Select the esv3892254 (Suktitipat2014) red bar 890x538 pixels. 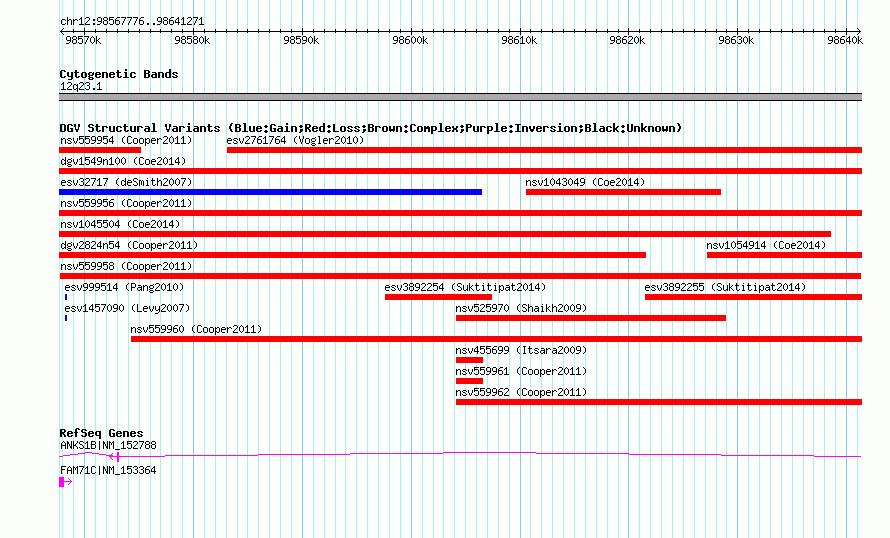(438, 297)
